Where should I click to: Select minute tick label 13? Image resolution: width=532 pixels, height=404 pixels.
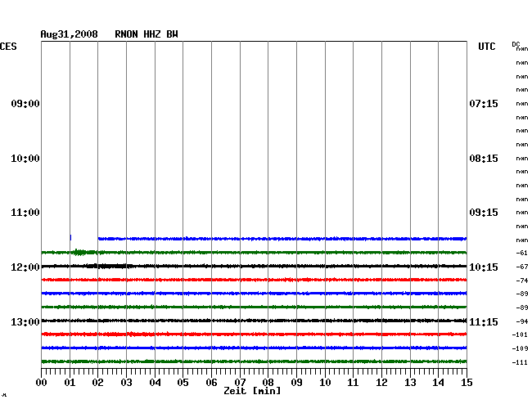click(x=410, y=383)
